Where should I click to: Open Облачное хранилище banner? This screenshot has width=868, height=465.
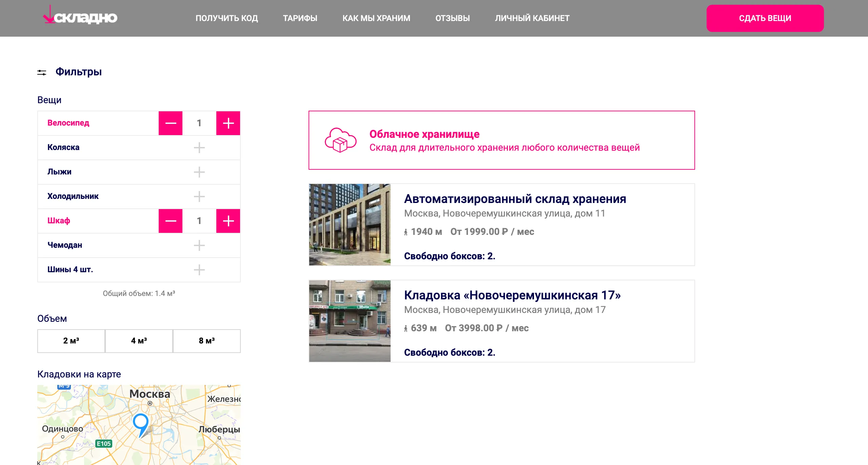(x=501, y=140)
